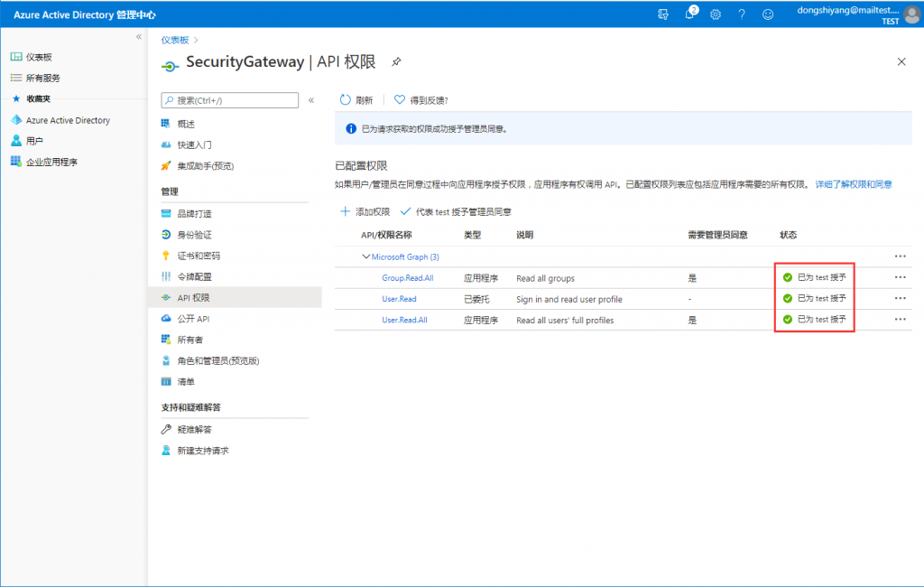Click the SecurityGateway app icon in header

pos(170,66)
